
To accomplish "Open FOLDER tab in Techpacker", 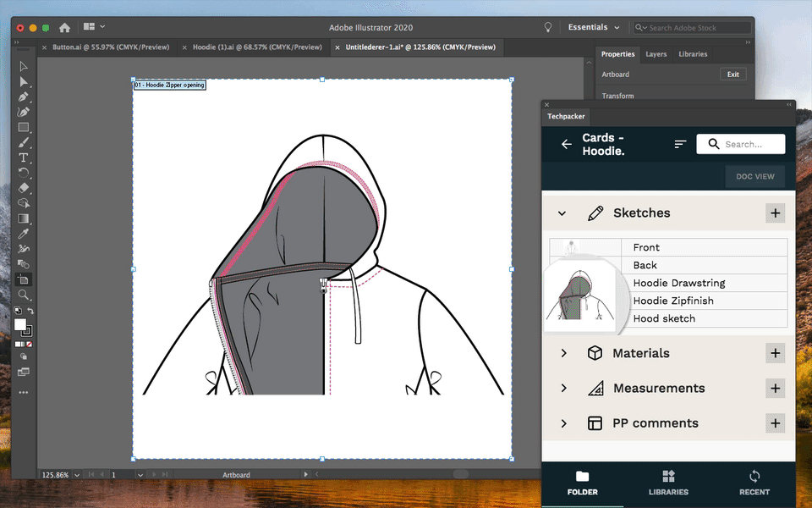I will point(582,484).
